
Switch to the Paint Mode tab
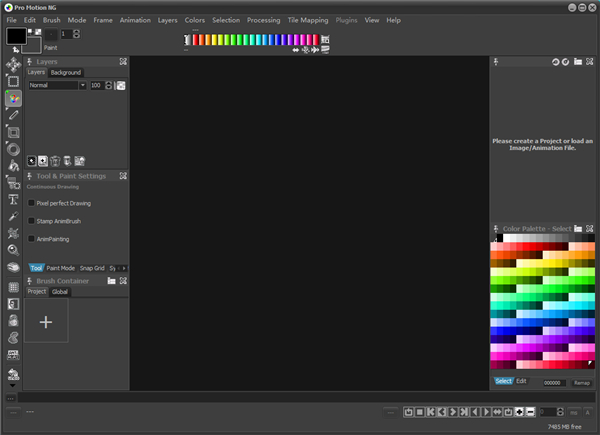(x=61, y=268)
